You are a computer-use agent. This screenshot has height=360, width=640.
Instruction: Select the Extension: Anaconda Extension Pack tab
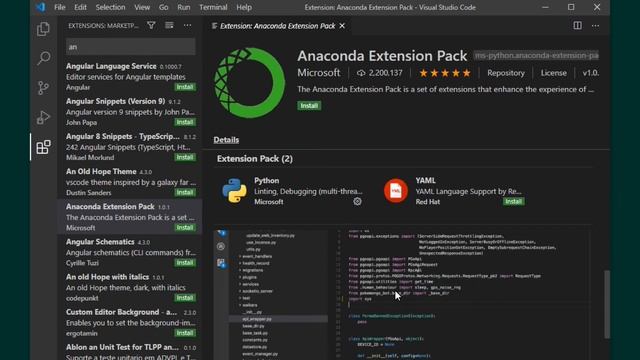tap(278, 26)
